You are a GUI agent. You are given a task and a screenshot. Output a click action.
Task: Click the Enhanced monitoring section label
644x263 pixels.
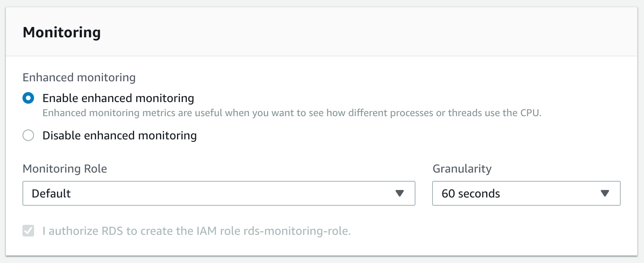tap(79, 77)
